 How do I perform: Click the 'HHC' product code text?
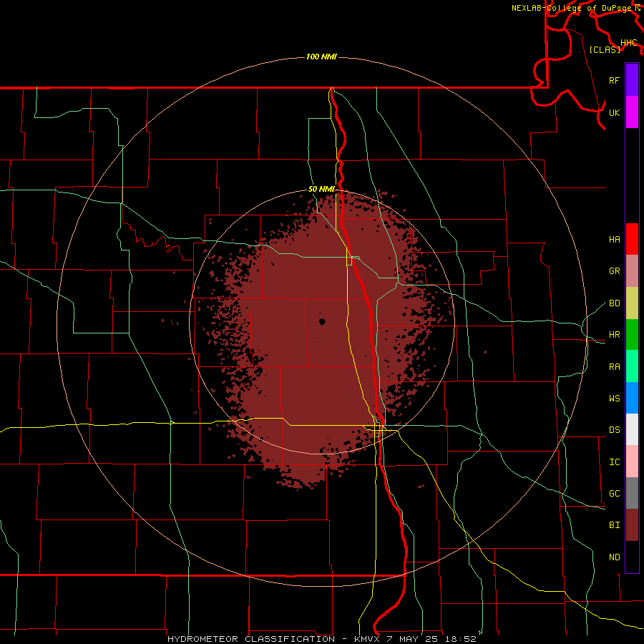pyautogui.click(x=628, y=43)
